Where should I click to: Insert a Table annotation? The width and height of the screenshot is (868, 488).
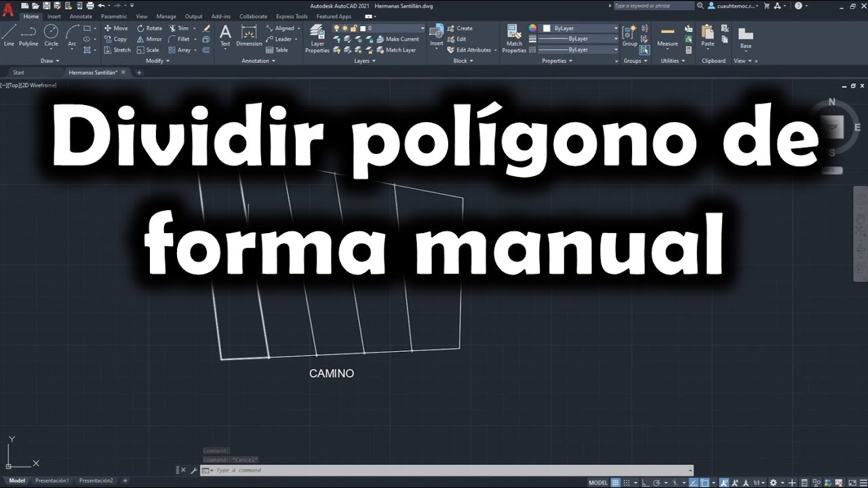point(277,50)
